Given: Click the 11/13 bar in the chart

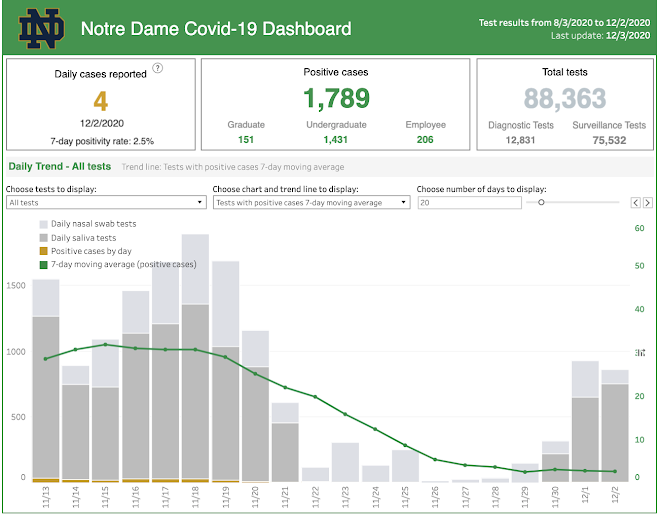Looking at the screenshot, I should 46,381.
